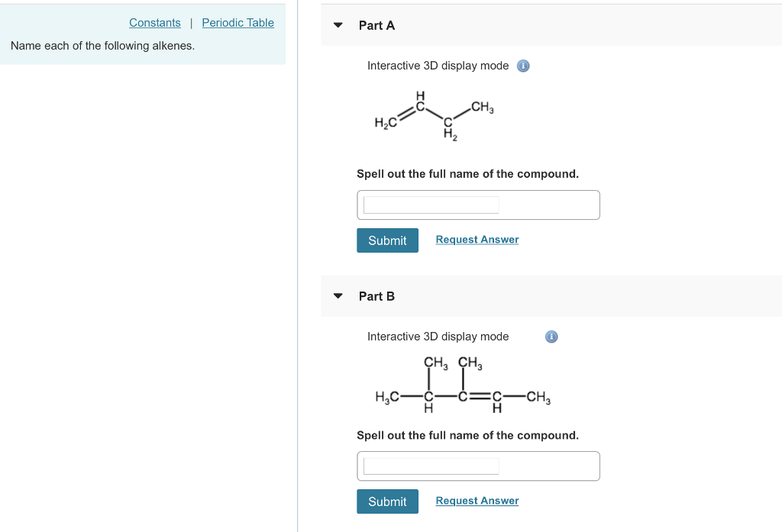Click the info icon beside Part A display mode
Image resolution: width=782 pixels, height=532 pixels.
pyautogui.click(x=523, y=66)
